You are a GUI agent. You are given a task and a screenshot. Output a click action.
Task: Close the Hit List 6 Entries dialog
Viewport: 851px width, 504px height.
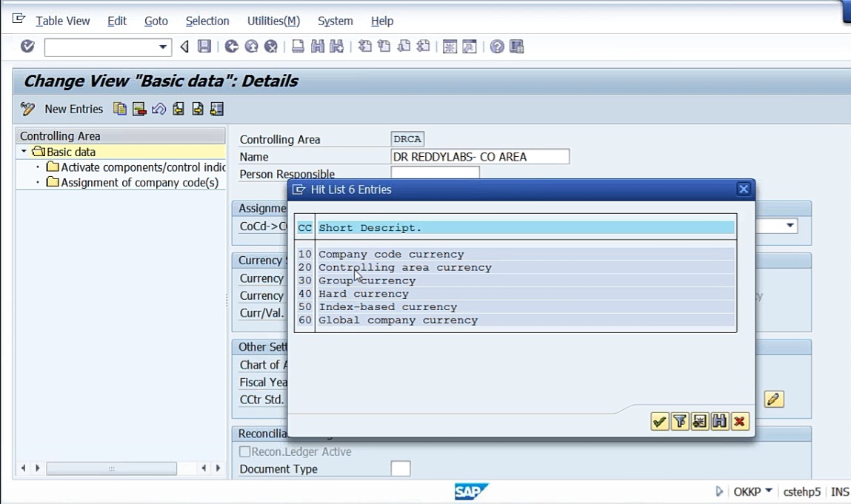744,189
